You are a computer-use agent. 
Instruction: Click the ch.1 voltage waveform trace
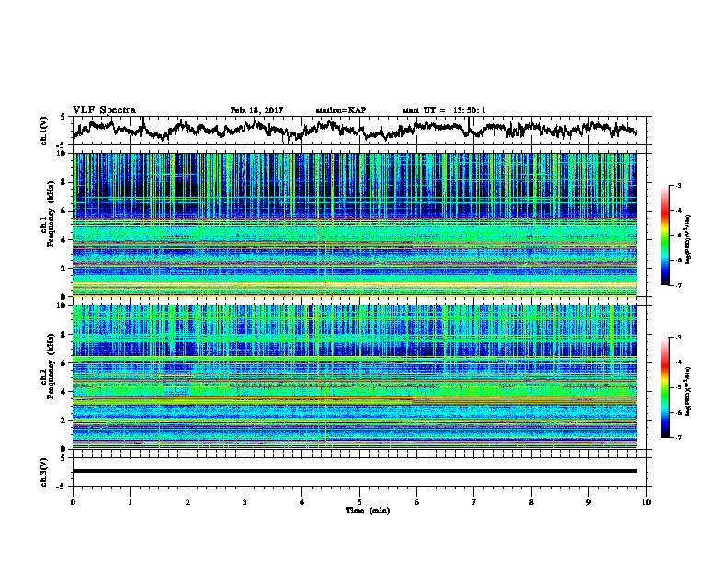[354, 129]
